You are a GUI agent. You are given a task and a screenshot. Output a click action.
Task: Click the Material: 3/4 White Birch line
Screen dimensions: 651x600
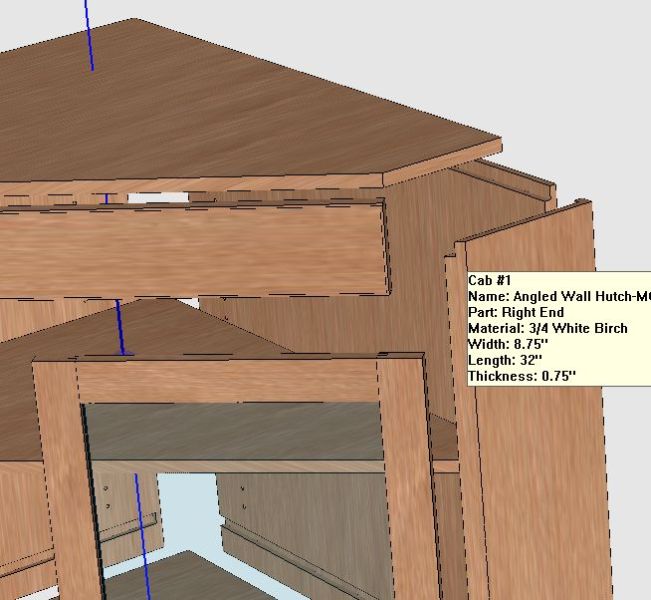[547, 328]
